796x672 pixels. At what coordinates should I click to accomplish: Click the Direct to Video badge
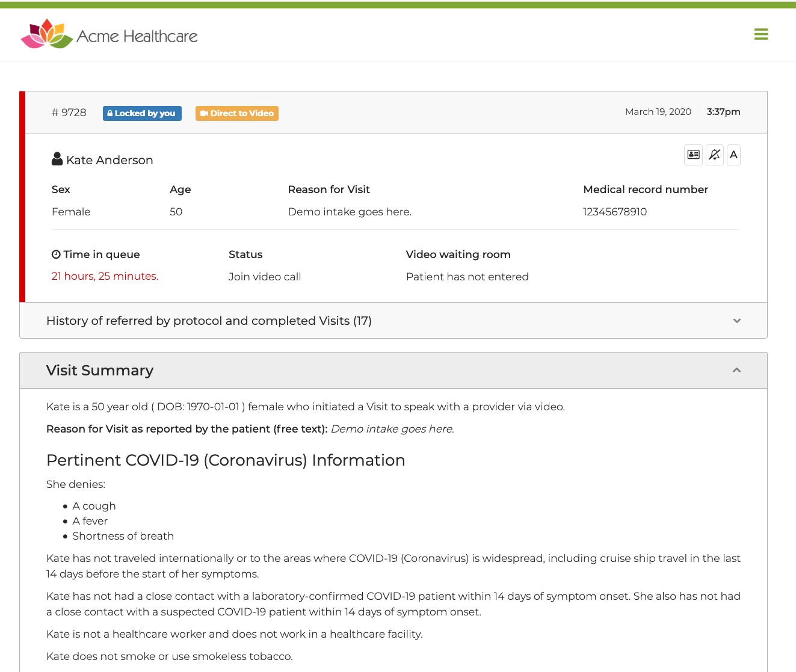237,113
